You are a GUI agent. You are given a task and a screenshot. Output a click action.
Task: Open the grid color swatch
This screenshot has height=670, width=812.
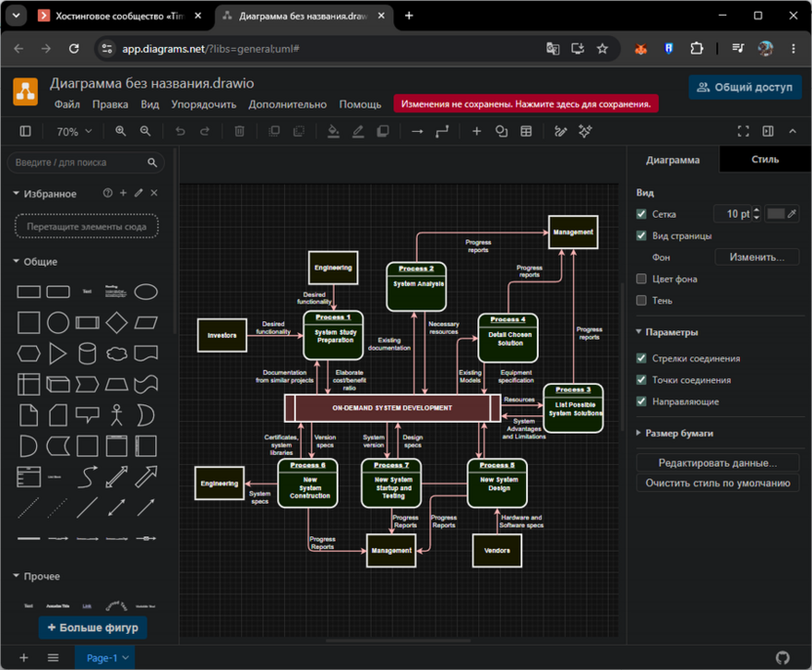click(775, 214)
